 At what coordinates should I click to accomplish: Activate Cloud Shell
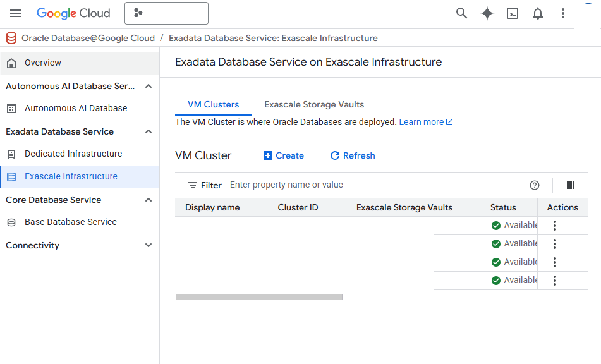point(513,13)
